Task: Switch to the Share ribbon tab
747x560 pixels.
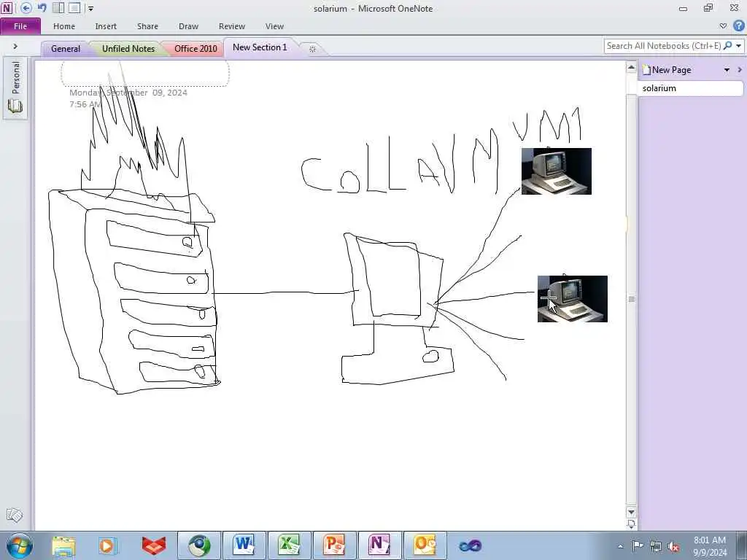Action: point(147,26)
